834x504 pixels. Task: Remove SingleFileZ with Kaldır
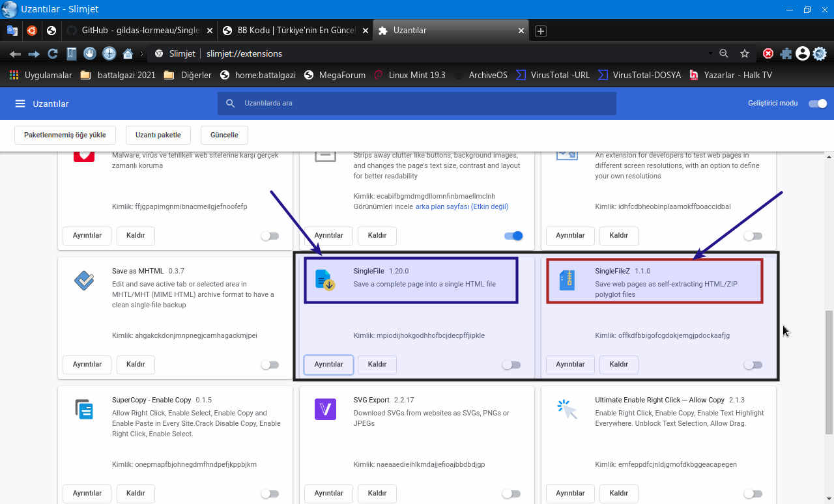(618, 365)
